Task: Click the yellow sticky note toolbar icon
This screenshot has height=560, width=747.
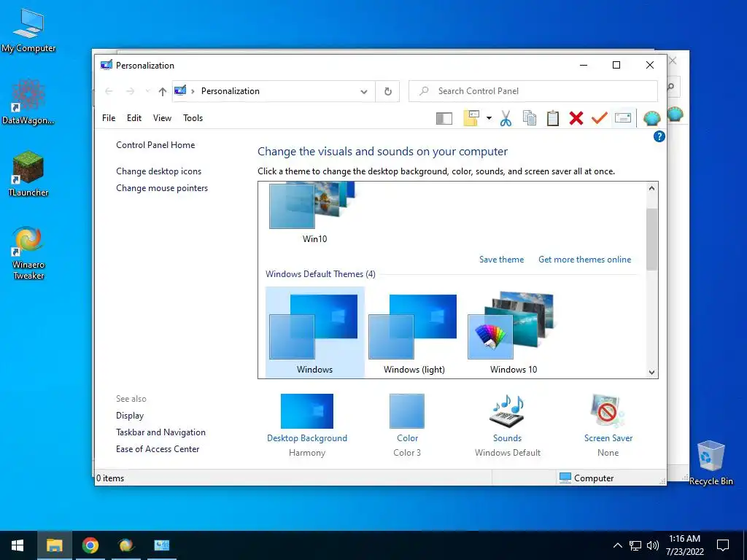Action: pos(471,118)
